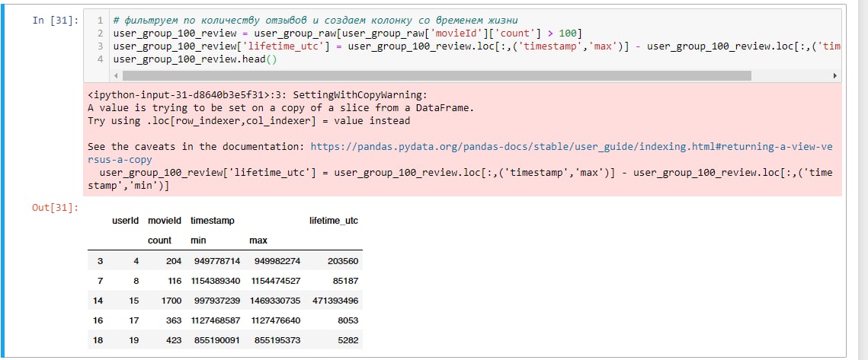Screen dimensions: 868x360
Task: Click the count value 363
Action: pos(173,320)
